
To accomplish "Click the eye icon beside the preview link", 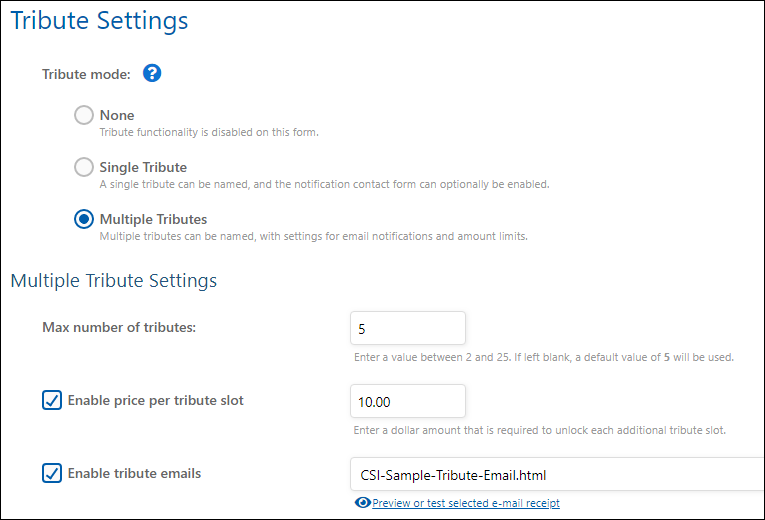I will [362, 503].
